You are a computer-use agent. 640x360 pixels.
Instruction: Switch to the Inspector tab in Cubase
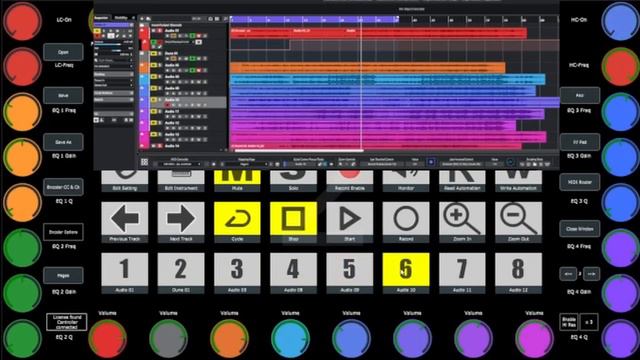coord(101,18)
